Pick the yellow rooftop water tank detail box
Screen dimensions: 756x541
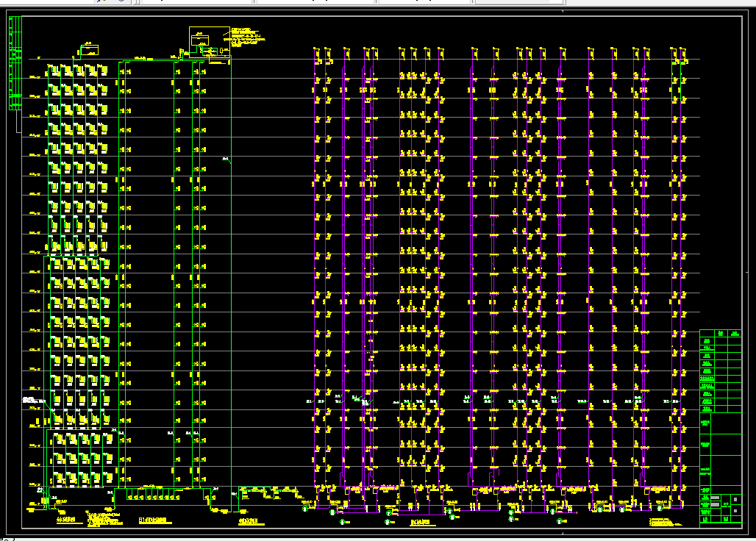(x=210, y=43)
